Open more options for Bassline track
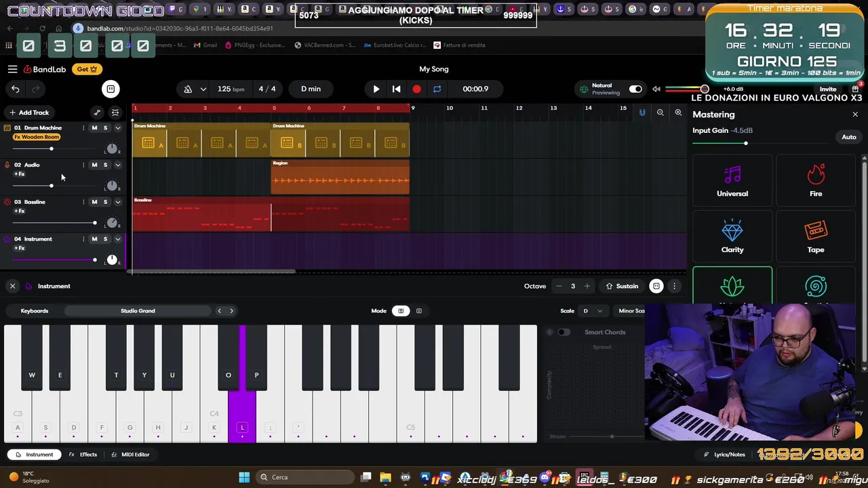 83,202
